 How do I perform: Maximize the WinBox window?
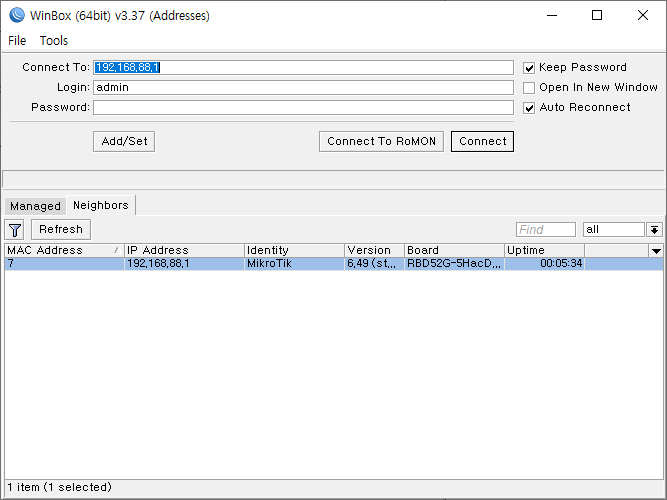click(x=597, y=15)
